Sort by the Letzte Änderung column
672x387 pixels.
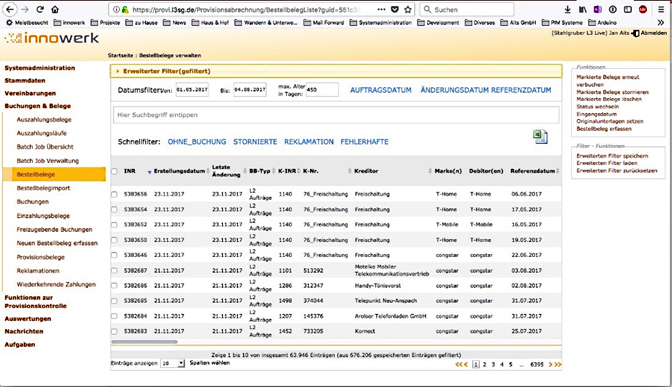tap(226, 171)
